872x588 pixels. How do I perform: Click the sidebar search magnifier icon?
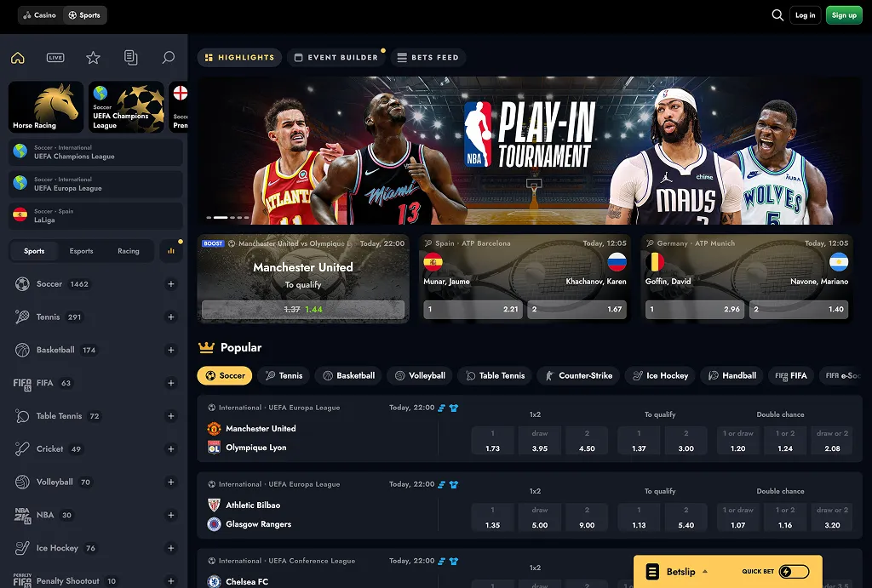(169, 58)
